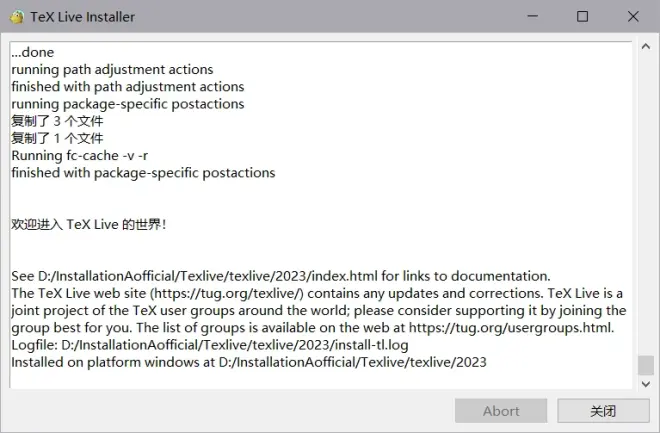
Task: Click the empty scrollbar track above the thumb
Action: [646, 204]
